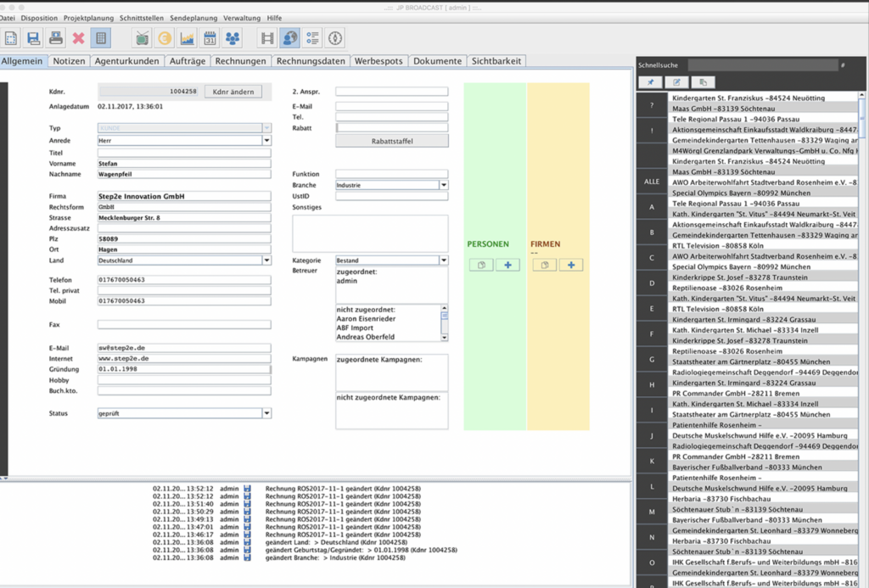Open the Sendeplanung menu
869x588 pixels.
(193, 19)
